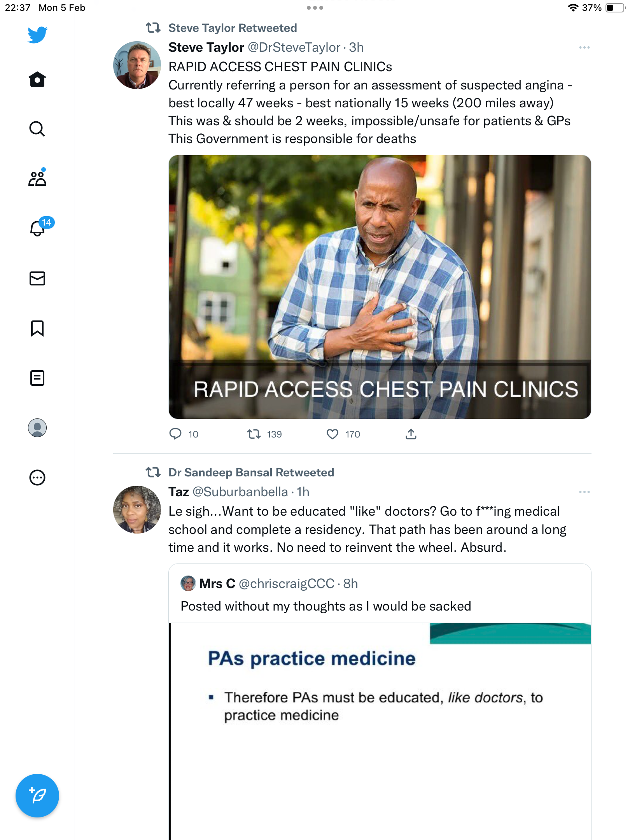Open Messages envelope icon
The width and height of the screenshot is (630, 840).
(37, 278)
